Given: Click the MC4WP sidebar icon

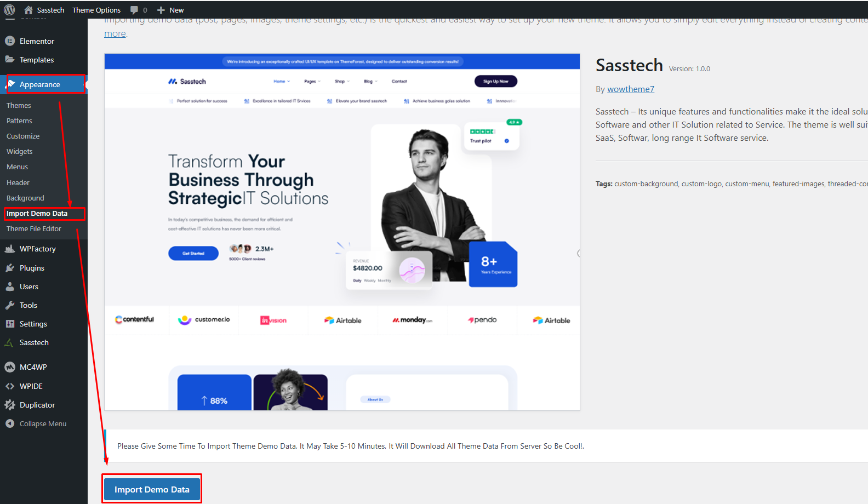Looking at the screenshot, I should coord(10,367).
